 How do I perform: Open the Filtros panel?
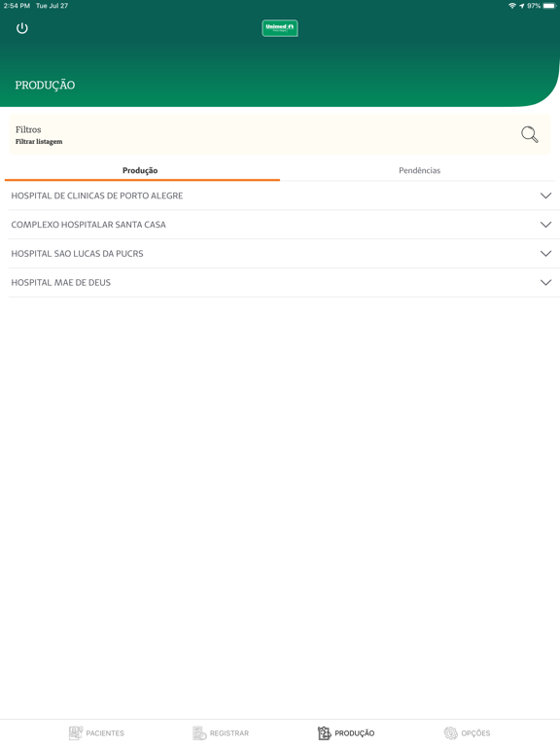pyautogui.click(x=280, y=134)
